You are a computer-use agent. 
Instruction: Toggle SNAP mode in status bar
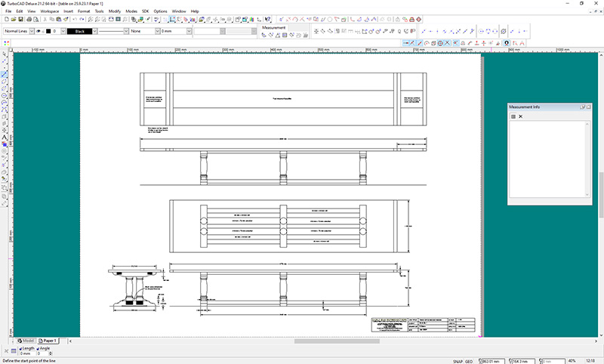point(458,360)
